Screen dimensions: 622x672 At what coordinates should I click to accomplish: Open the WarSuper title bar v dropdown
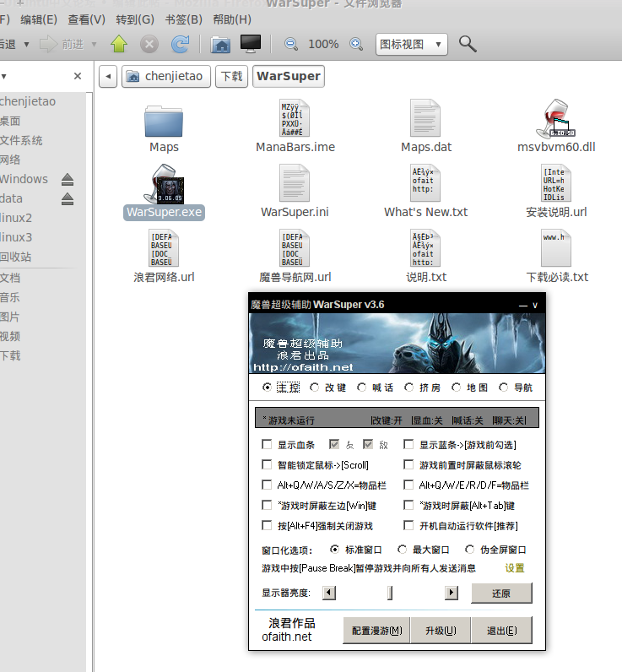click(535, 305)
